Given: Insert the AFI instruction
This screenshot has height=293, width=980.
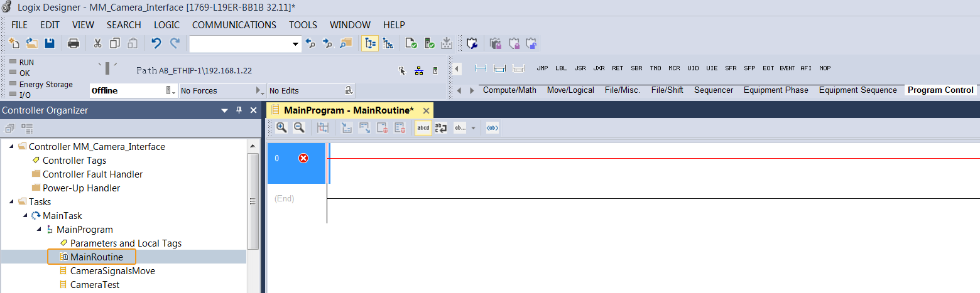Looking at the screenshot, I should tap(806, 68).
